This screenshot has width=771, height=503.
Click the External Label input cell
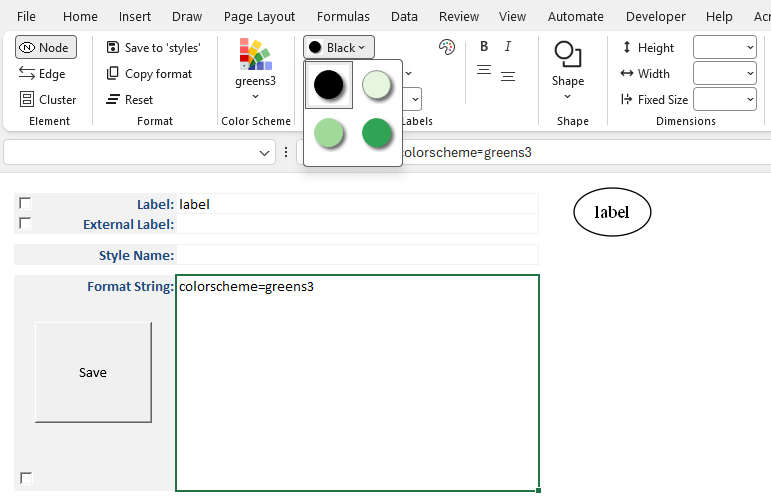[x=357, y=224]
